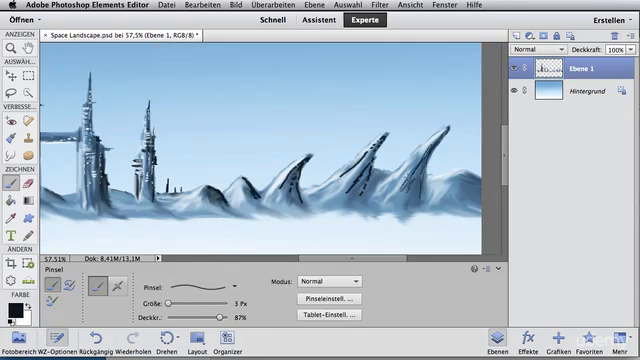Click the Größe size slider handle
This screenshot has width=640, height=360.
[x=168, y=303]
